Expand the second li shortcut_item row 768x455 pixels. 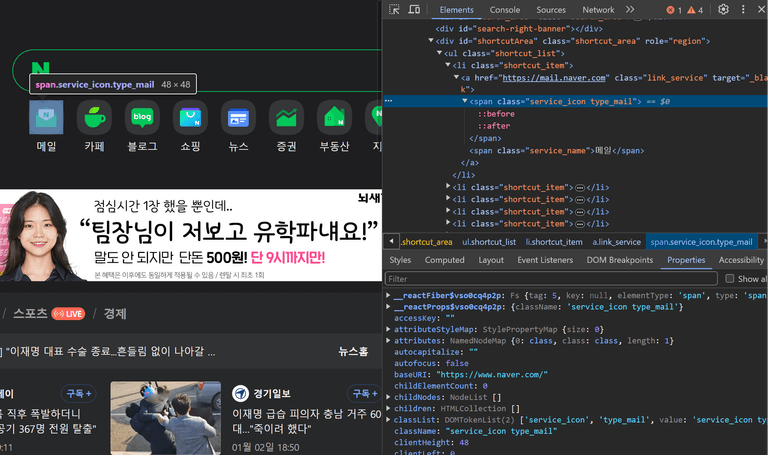448,187
